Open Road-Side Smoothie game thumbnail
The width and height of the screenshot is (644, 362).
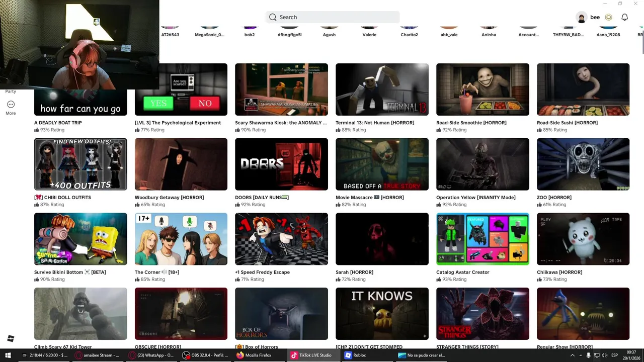pyautogui.click(x=482, y=89)
